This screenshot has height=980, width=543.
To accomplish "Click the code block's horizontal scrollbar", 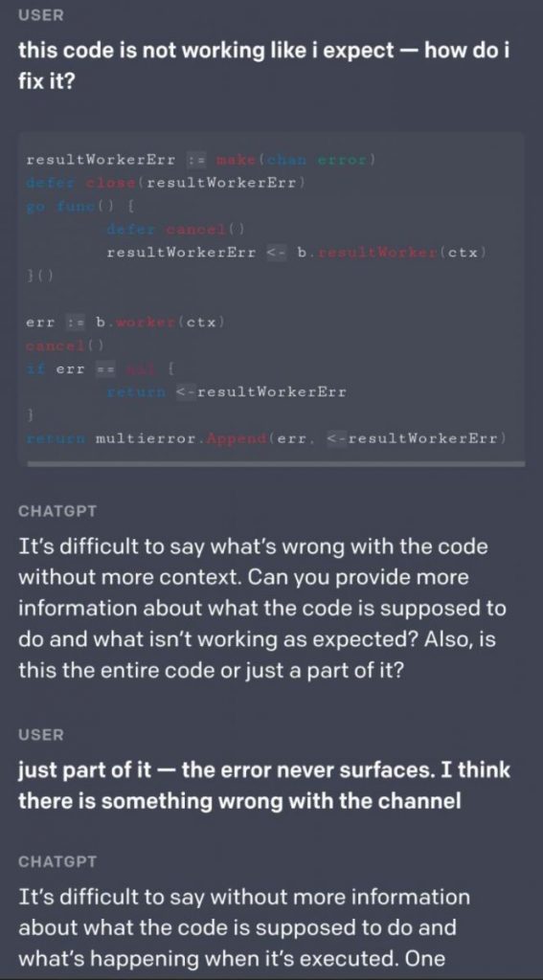I will [275, 464].
